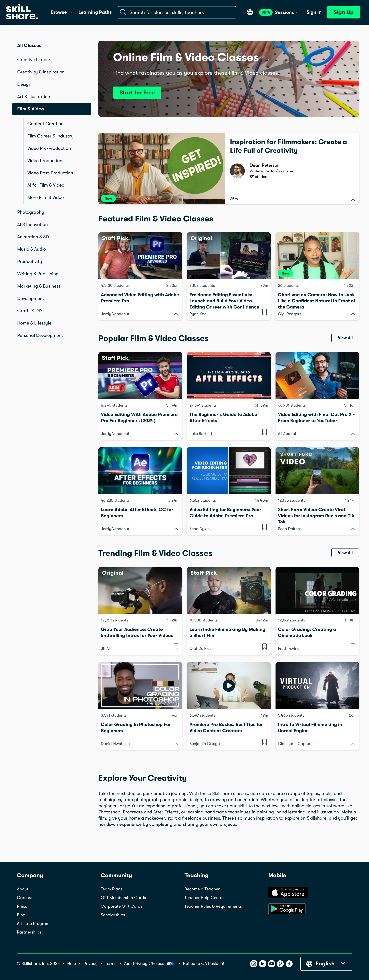Click inside the search for classes field

click(179, 12)
